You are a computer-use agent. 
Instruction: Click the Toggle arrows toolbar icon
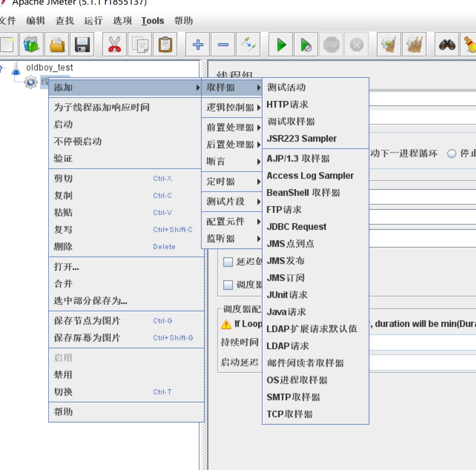(x=248, y=44)
